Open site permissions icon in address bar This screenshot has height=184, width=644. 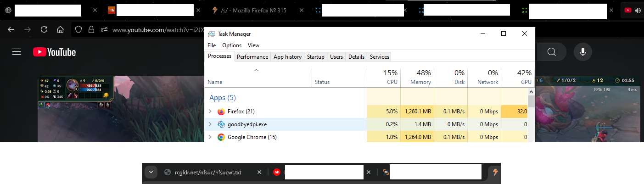click(x=104, y=29)
